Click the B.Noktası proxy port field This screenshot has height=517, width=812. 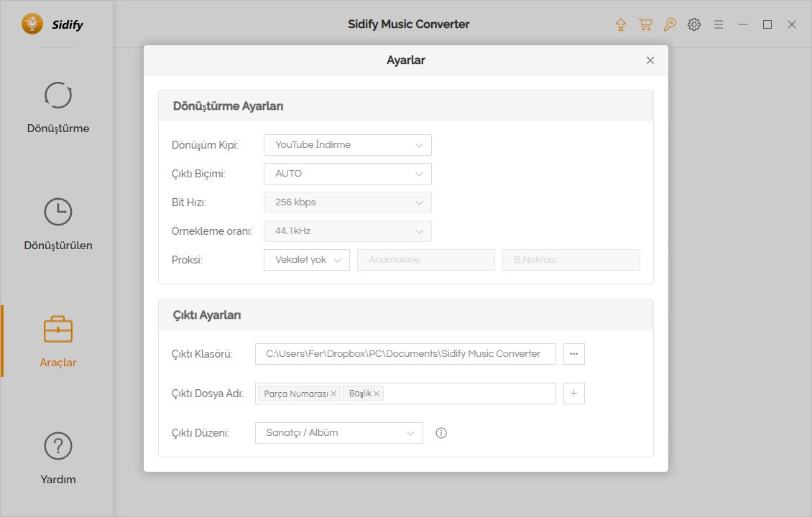[571, 260]
